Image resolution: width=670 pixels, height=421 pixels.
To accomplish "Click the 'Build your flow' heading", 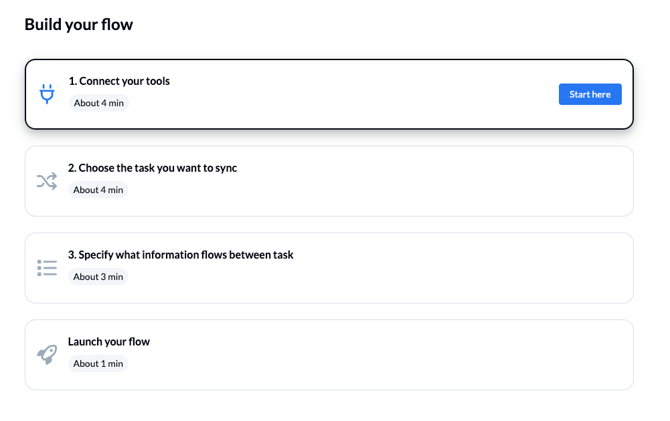I will [79, 25].
